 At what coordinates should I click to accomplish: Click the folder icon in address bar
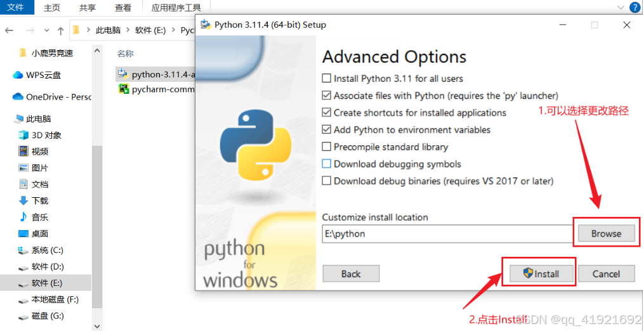tap(76, 30)
